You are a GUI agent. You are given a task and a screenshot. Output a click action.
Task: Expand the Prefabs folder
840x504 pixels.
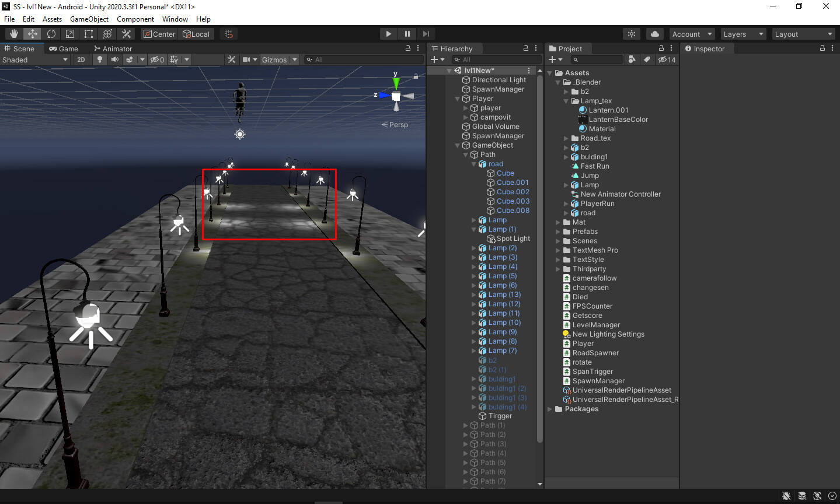(x=557, y=232)
